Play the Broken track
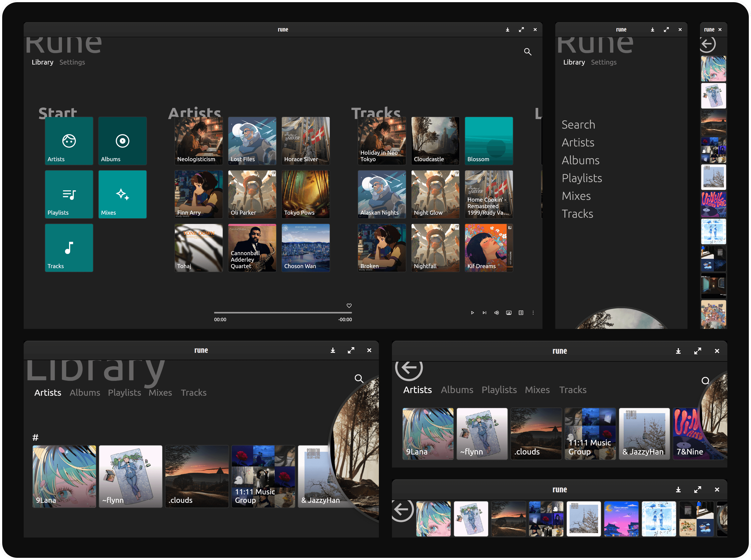The width and height of the screenshot is (751, 560). (x=382, y=248)
